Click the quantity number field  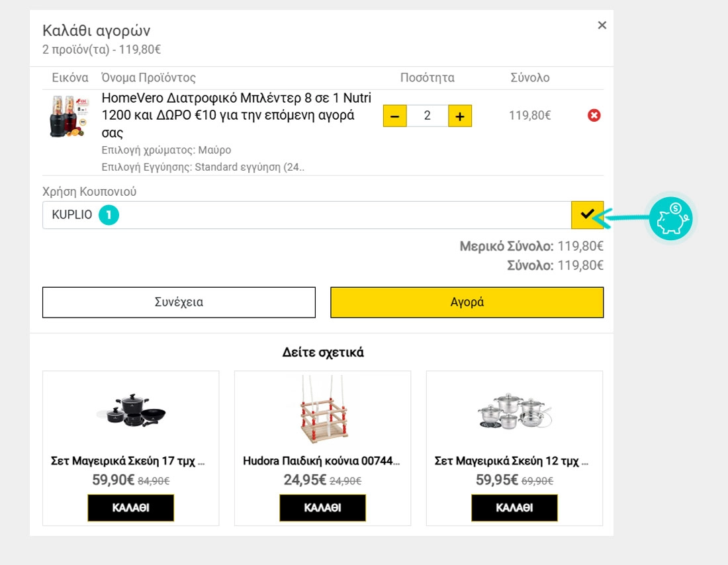[x=427, y=116]
